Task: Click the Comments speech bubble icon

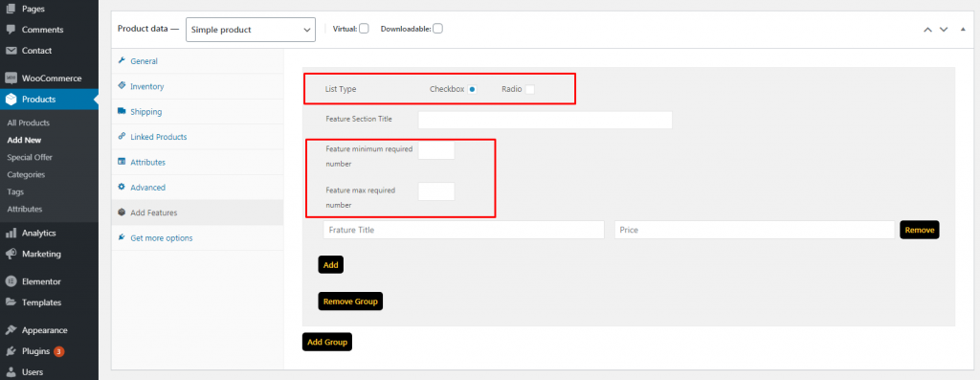Action: pyautogui.click(x=11, y=30)
